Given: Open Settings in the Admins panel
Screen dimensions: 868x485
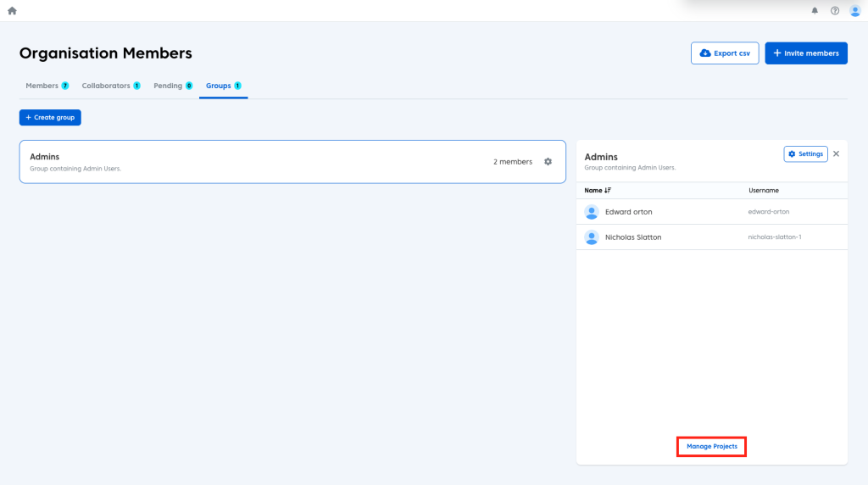Looking at the screenshot, I should [x=805, y=154].
